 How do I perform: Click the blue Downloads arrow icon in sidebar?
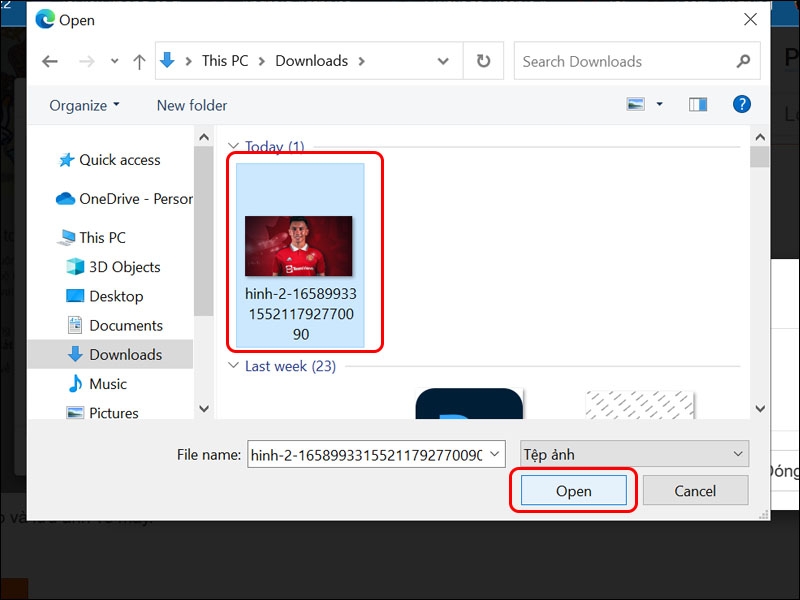pyautogui.click(x=75, y=354)
